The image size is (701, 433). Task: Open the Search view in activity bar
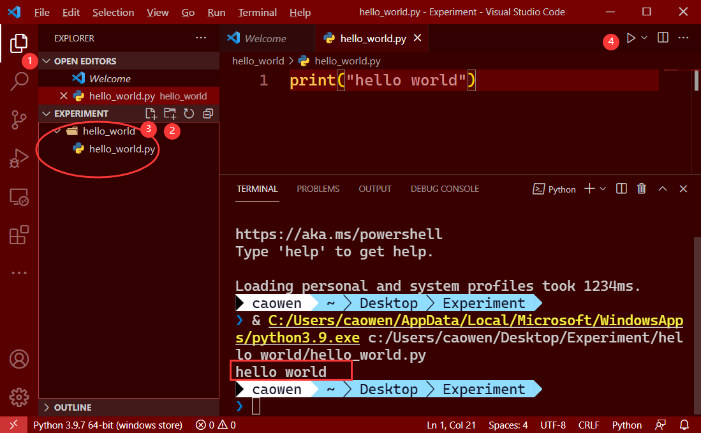(x=19, y=81)
